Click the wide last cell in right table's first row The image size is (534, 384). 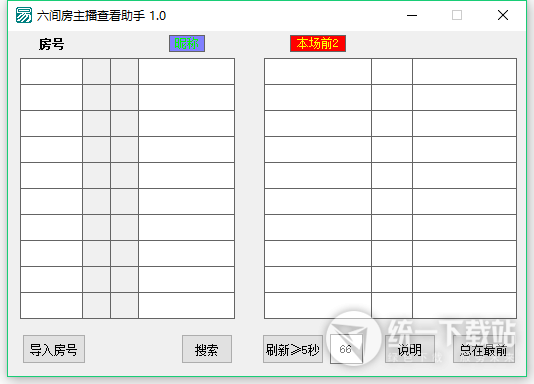(x=465, y=71)
